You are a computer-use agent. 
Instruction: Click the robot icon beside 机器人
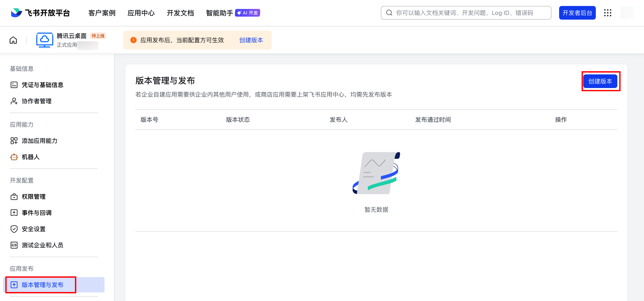pos(14,157)
